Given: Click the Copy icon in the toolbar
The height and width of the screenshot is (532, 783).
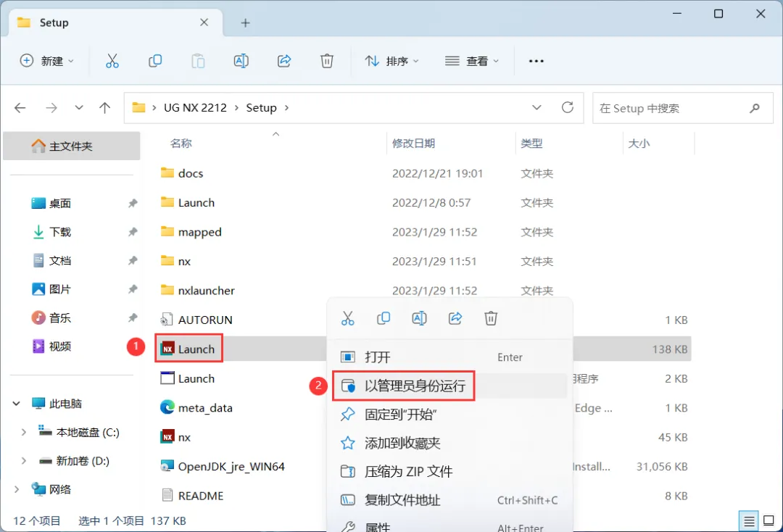Looking at the screenshot, I should click(155, 61).
